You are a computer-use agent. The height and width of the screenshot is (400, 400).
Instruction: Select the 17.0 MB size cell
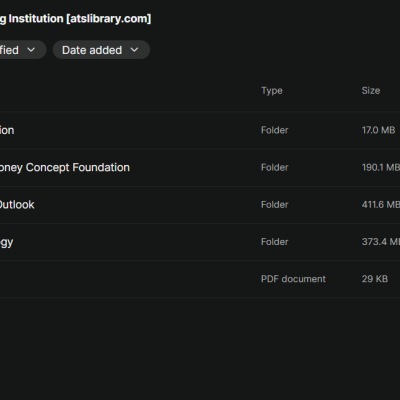click(x=378, y=130)
